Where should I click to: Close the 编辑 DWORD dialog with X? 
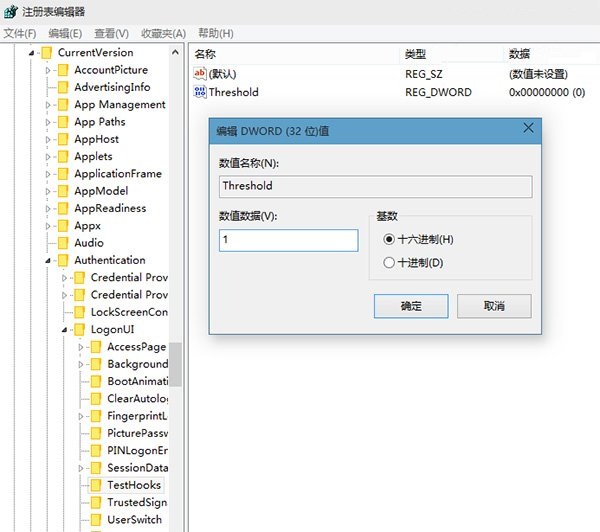tap(528, 128)
